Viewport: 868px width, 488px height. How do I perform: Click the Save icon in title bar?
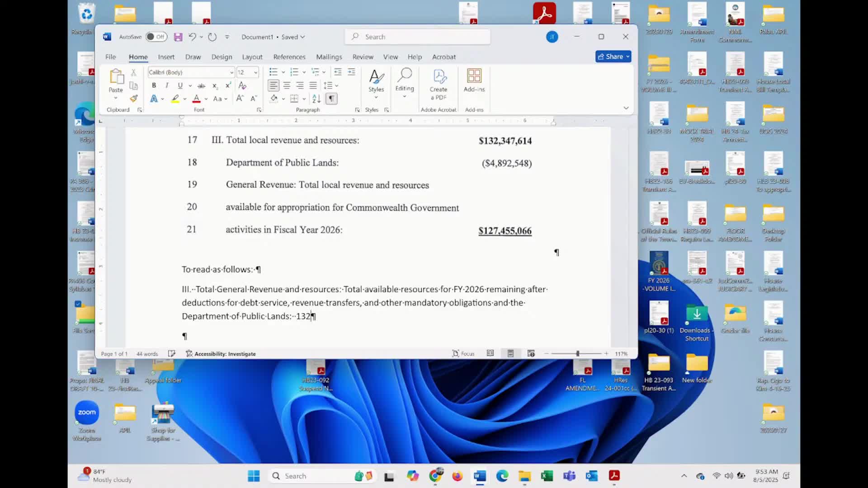pos(178,37)
